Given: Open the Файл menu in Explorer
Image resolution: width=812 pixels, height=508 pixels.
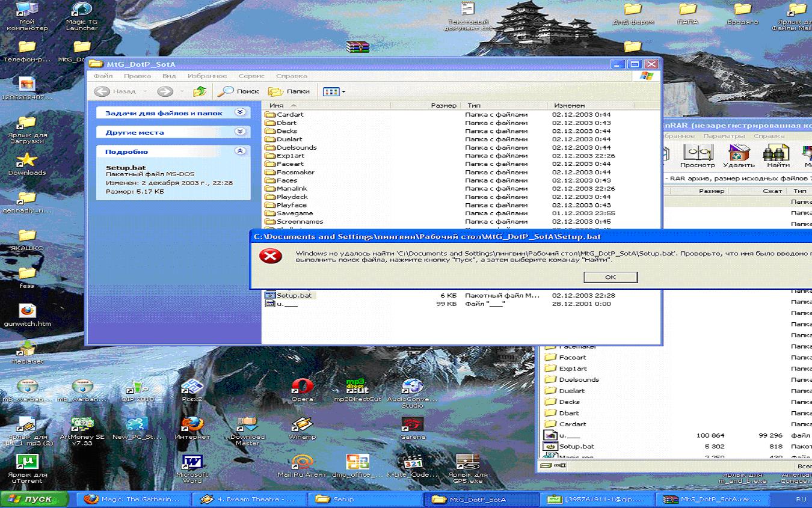Looking at the screenshot, I should point(103,76).
